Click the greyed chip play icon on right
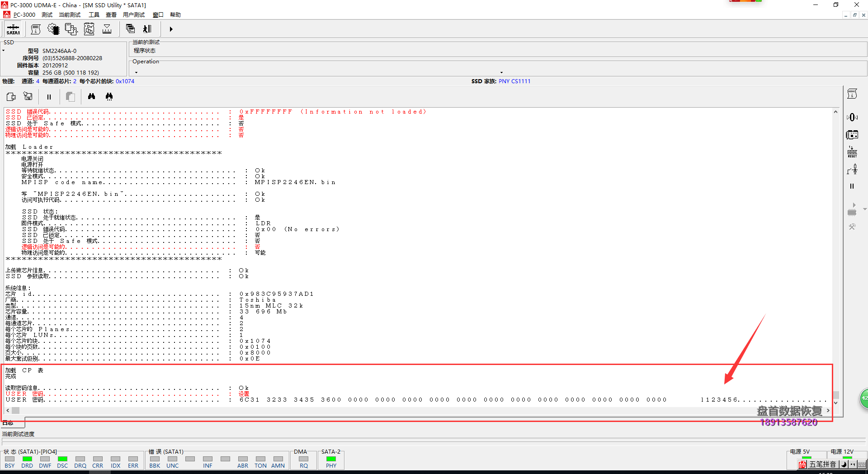This screenshot has width=868, height=474. click(852, 209)
